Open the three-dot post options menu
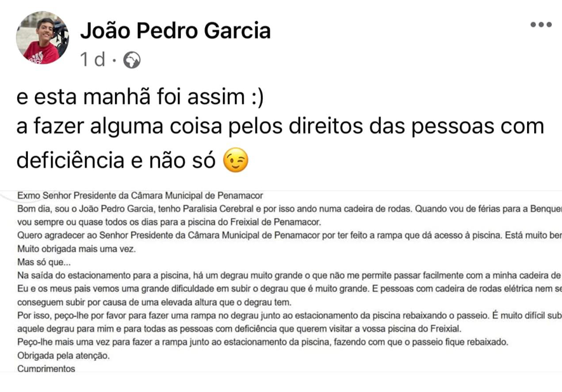Screen dimensions: 562x392 tap(540, 24)
